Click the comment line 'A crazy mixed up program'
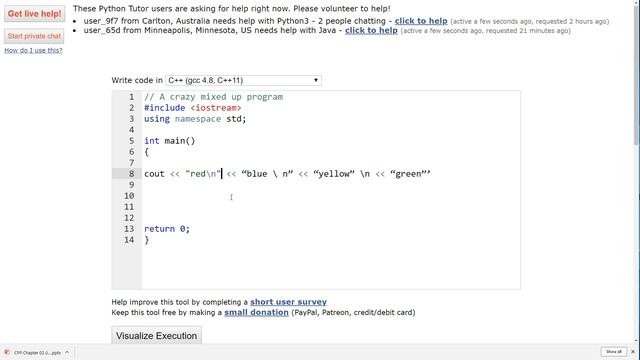Screen dimensions: 640x360 [213, 97]
